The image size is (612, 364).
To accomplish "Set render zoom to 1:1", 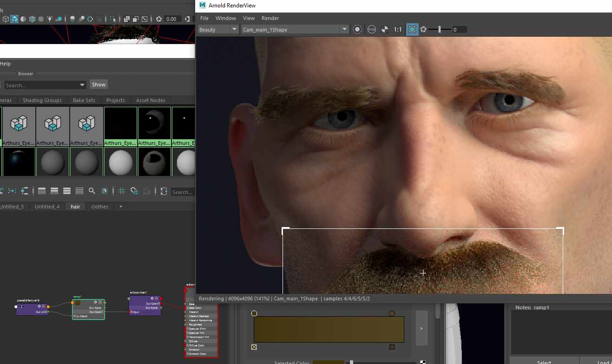I will coord(398,29).
